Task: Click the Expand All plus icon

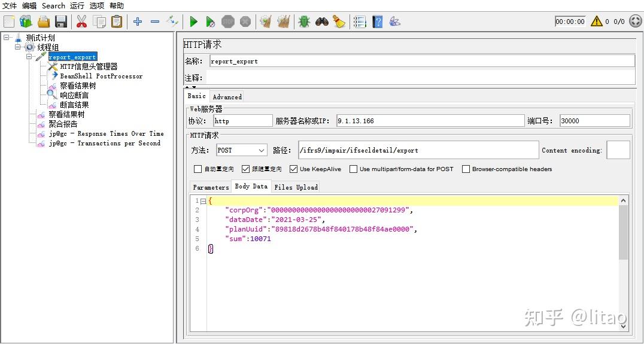Action: click(138, 22)
